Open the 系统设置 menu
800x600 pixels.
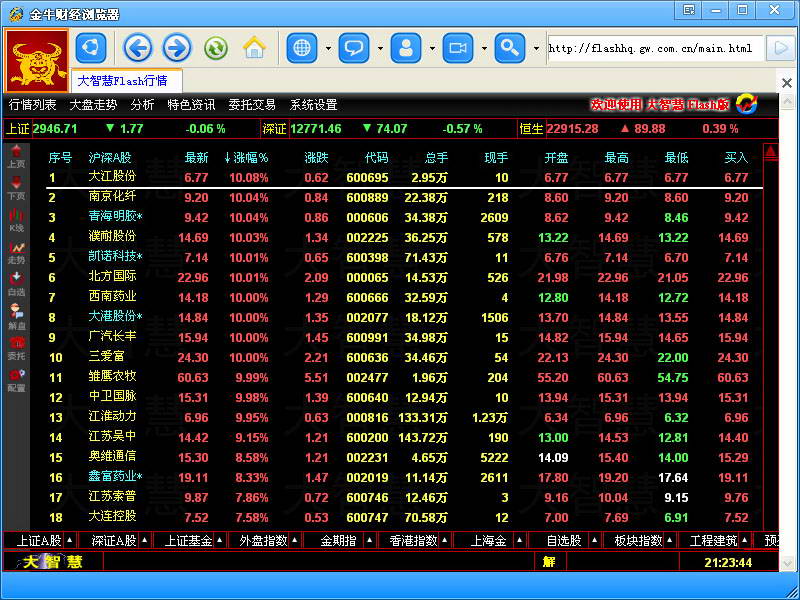(313, 105)
